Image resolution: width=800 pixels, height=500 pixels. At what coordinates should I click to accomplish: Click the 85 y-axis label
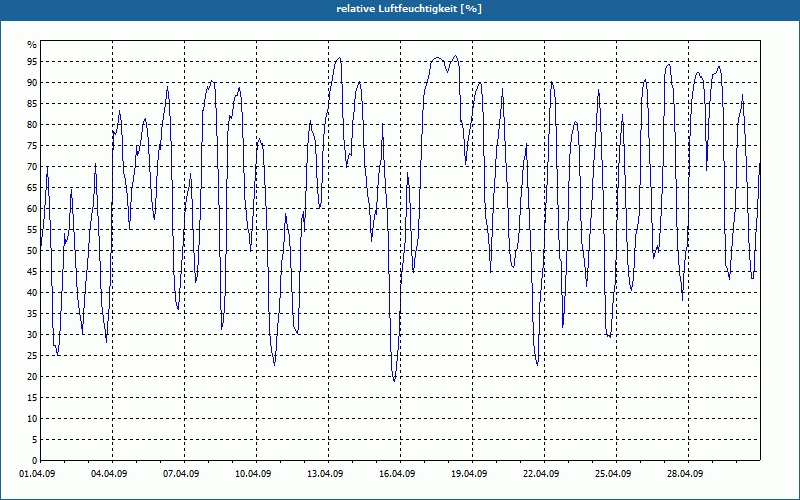point(32,104)
